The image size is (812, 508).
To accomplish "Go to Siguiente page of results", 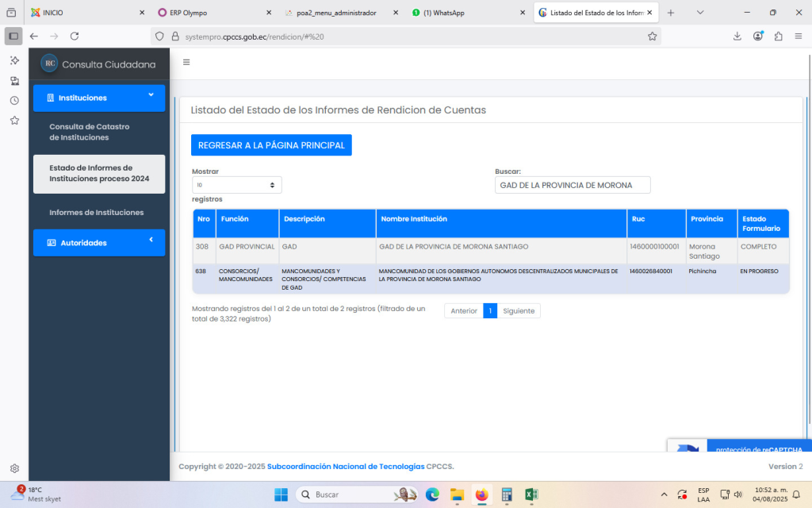I will coord(519,311).
